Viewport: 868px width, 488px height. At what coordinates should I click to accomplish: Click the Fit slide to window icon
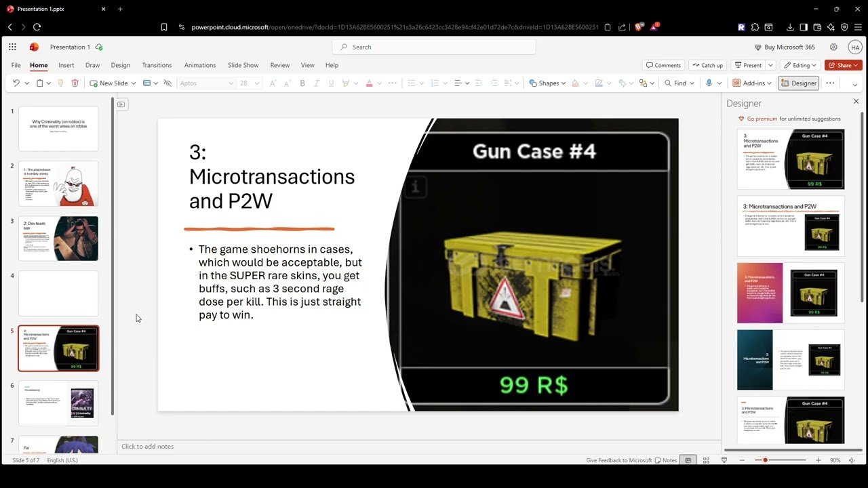coord(852,460)
